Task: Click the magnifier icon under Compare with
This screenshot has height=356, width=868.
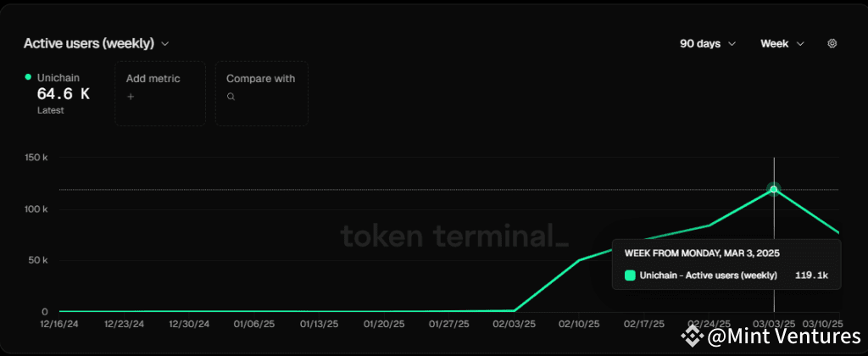Action: 231,97
